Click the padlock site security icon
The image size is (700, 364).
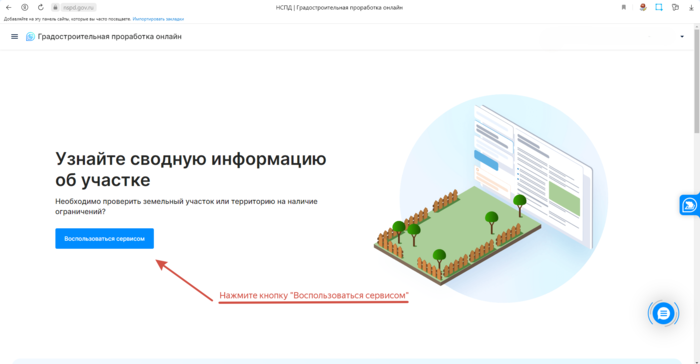pos(55,8)
